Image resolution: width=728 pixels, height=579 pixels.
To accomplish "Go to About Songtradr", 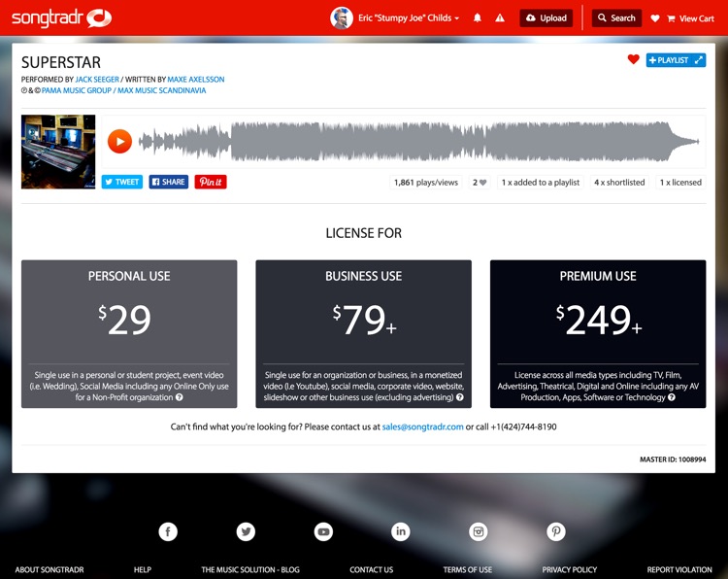I will (x=50, y=569).
